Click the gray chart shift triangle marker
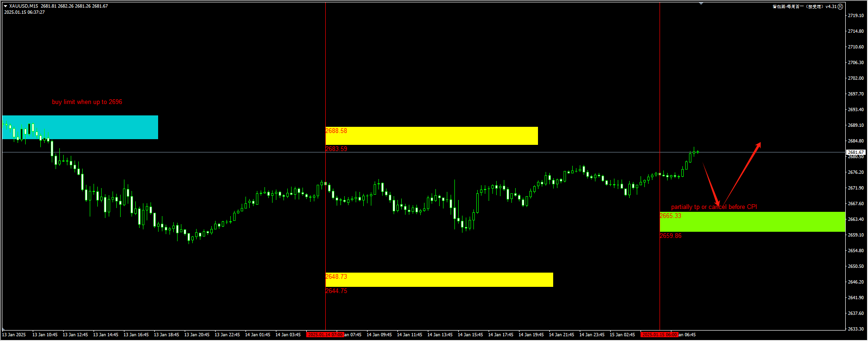 pyautogui.click(x=701, y=4)
